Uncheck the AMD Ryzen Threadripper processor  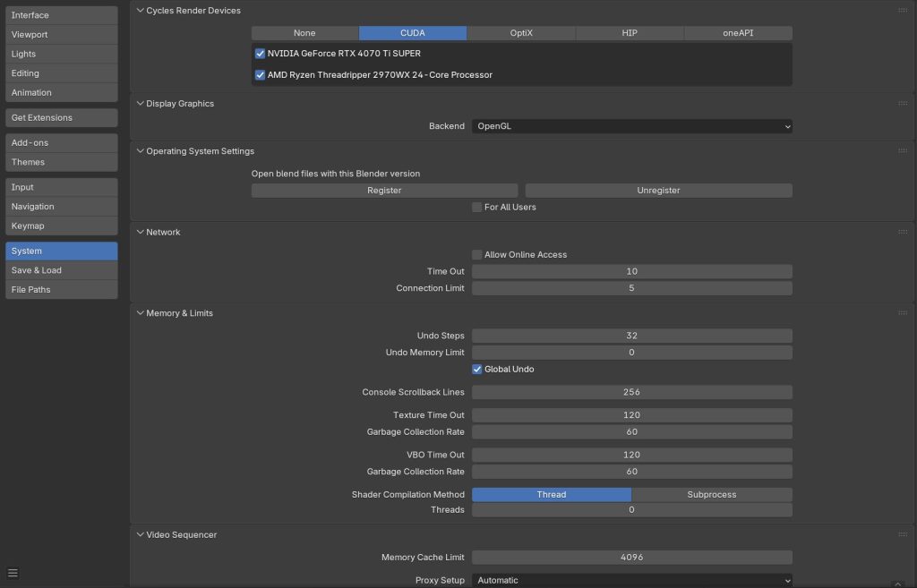[x=261, y=75]
